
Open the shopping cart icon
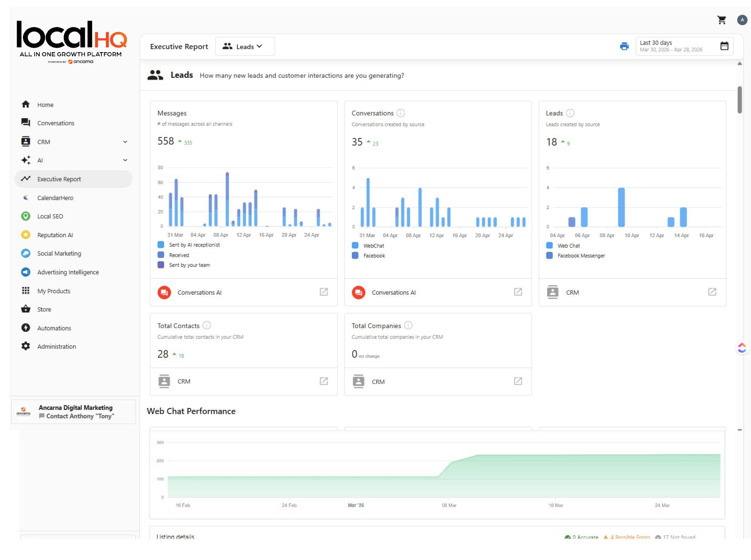pyautogui.click(x=721, y=20)
